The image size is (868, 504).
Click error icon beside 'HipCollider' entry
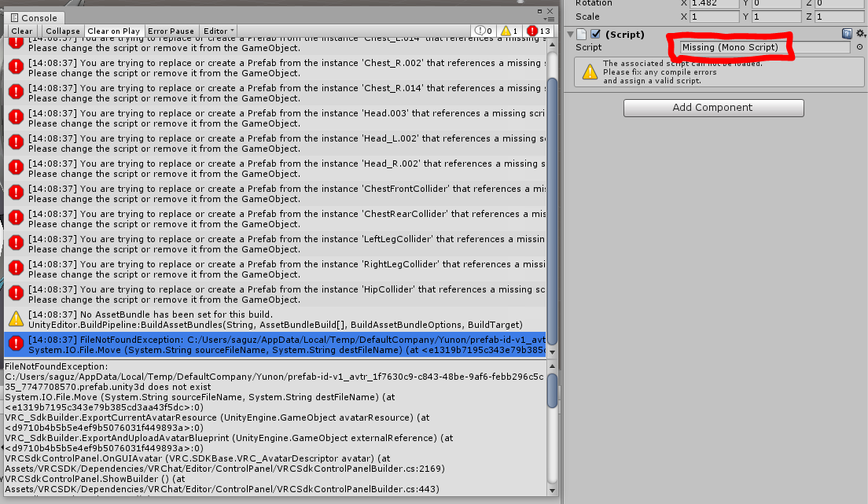pyautogui.click(x=16, y=293)
